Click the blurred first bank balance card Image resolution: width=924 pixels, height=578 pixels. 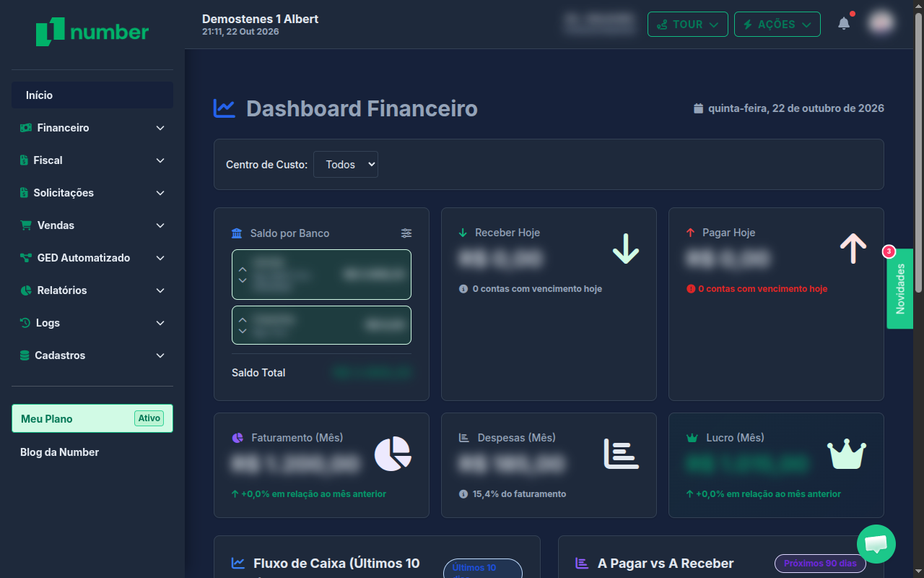tap(321, 275)
